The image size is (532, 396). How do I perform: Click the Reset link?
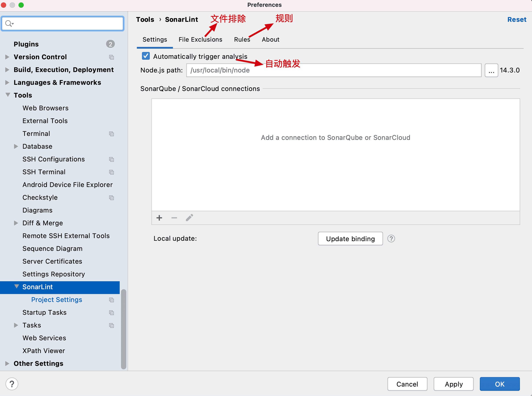pyautogui.click(x=517, y=19)
